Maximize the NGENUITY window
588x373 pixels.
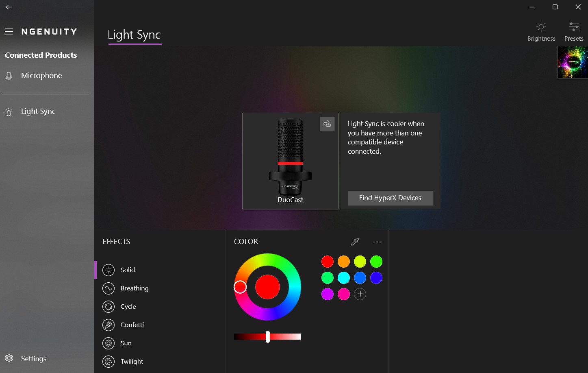click(x=555, y=7)
